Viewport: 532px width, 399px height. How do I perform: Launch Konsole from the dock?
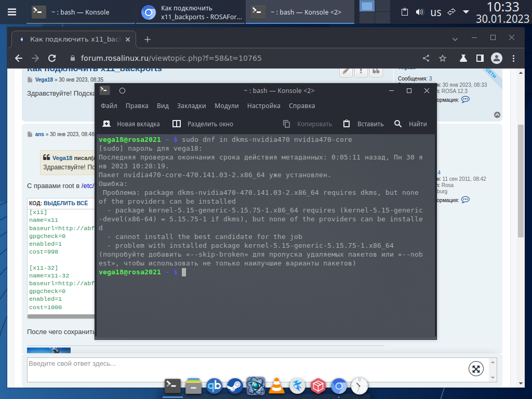click(x=172, y=386)
